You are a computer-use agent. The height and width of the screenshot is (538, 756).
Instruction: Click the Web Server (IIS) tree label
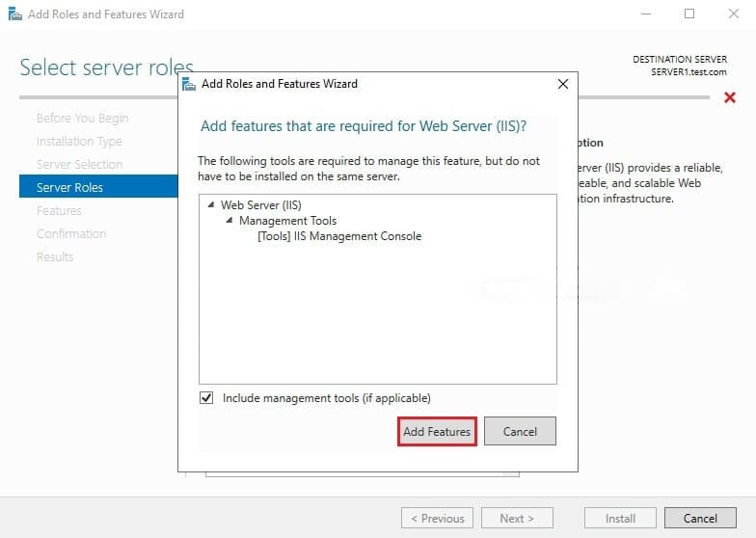(x=260, y=204)
